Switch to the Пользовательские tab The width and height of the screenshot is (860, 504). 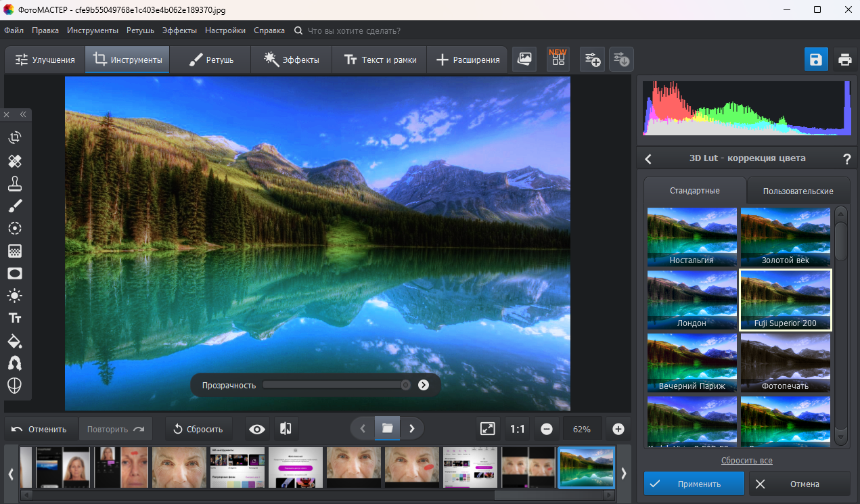798,191
